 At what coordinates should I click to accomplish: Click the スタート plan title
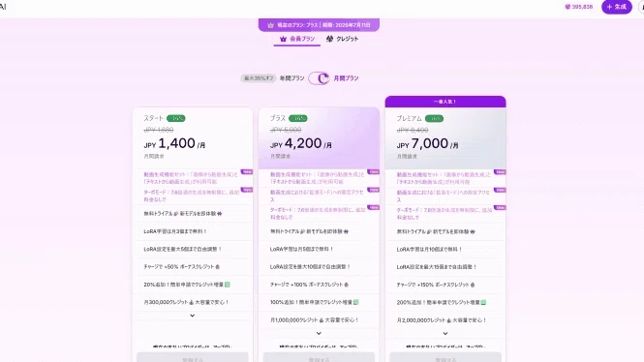pos(154,118)
